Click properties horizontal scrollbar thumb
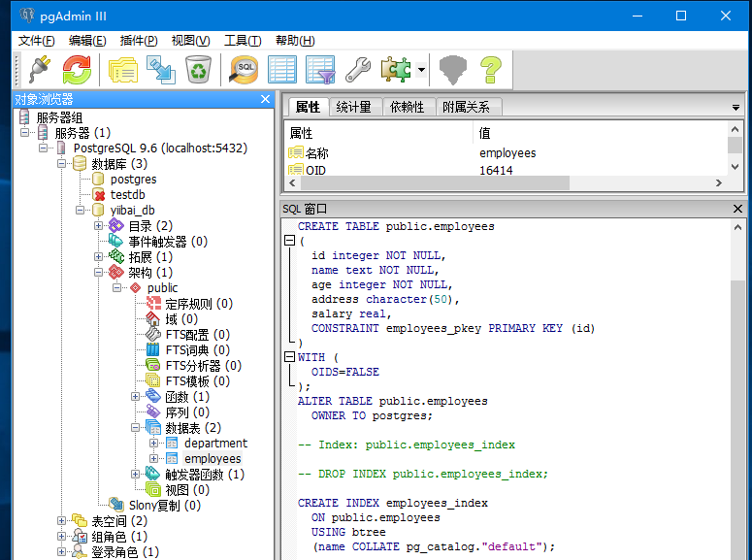 tap(435, 182)
